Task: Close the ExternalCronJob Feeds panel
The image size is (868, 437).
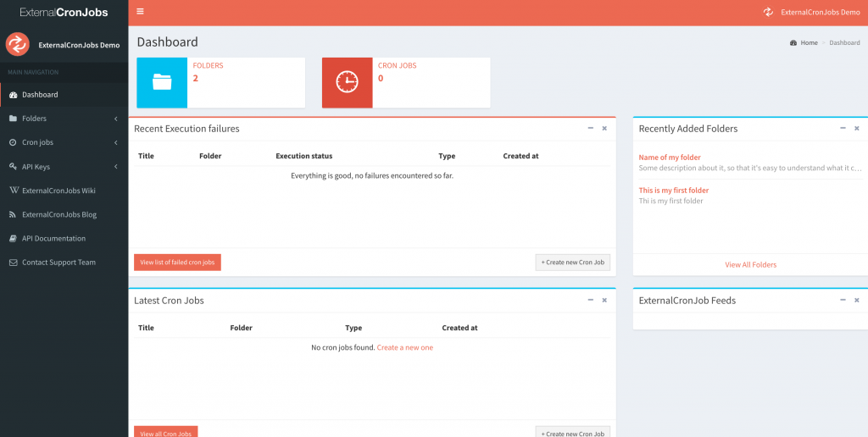Action: click(x=857, y=301)
